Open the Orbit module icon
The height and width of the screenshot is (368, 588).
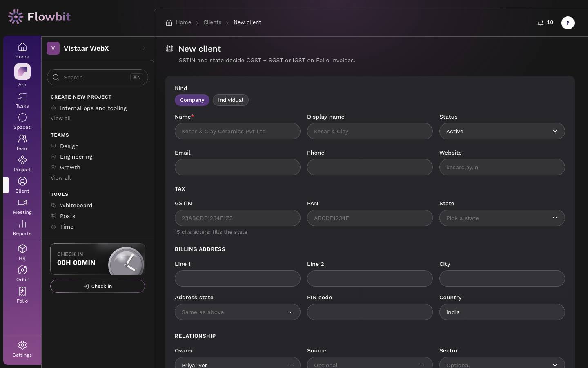point(22,270)
